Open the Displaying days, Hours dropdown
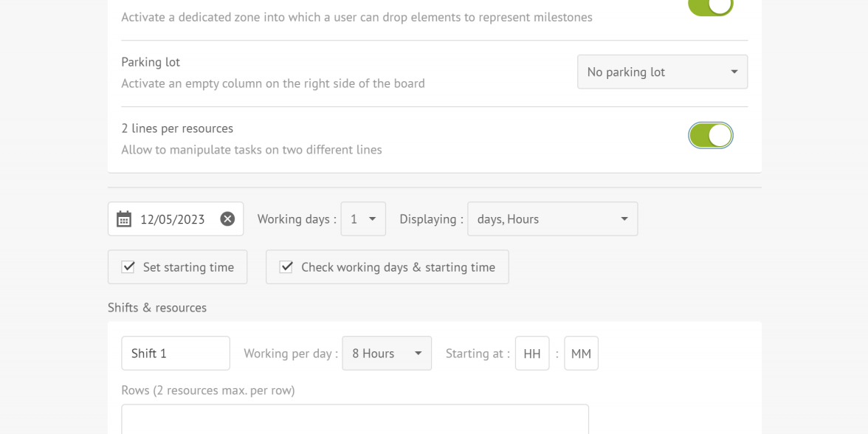This screenshot has height=434, width=868. 552,219
